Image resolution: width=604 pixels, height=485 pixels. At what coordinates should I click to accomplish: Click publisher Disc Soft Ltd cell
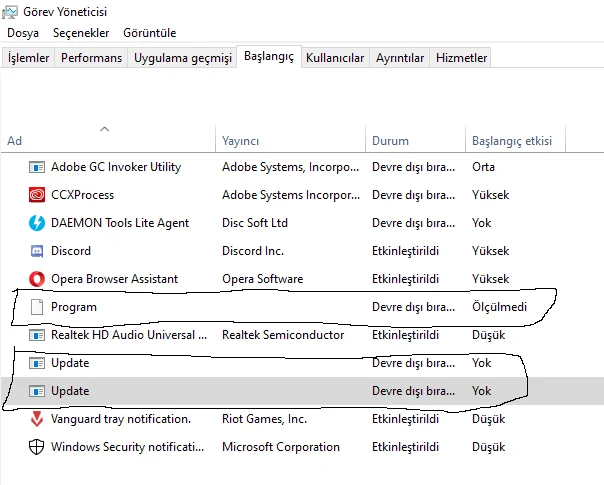click(x=255, y=223)
